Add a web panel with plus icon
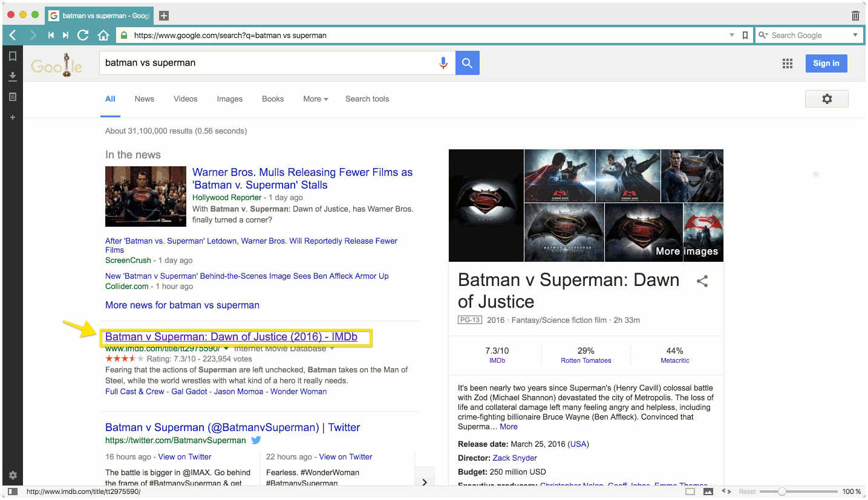 click(x=12, y=117)
